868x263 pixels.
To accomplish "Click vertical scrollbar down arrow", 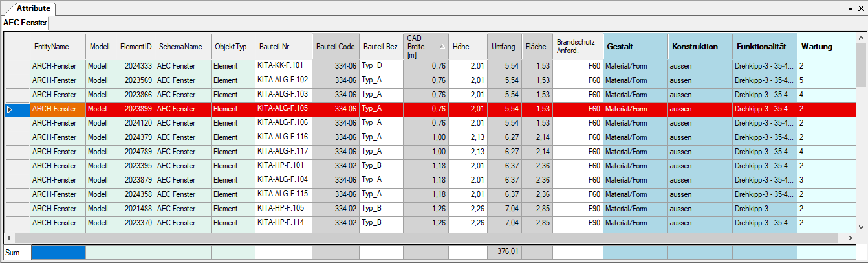I will click(x=862, y=227).
